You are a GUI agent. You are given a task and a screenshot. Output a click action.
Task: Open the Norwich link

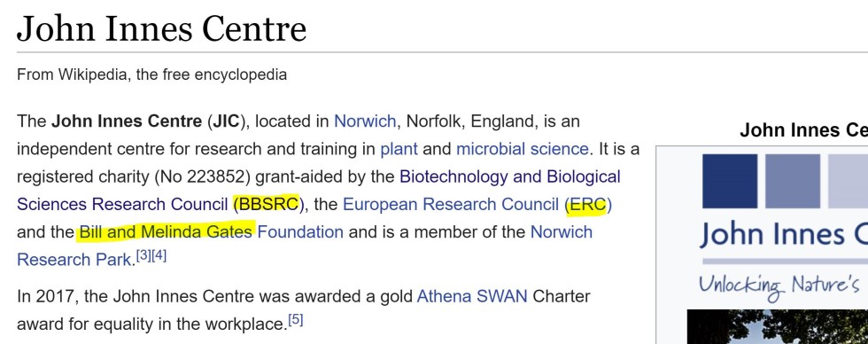pos(365,121)
